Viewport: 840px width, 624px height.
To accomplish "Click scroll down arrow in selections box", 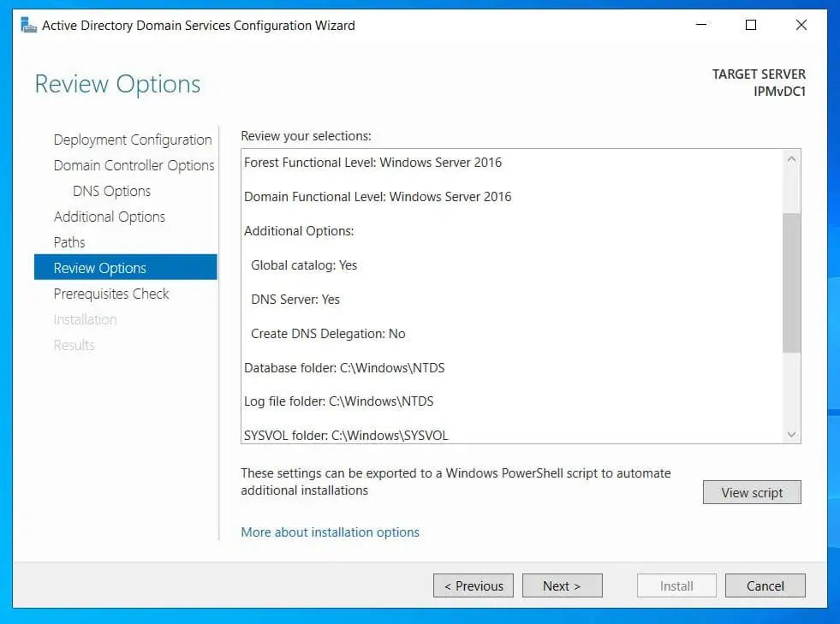I will (x=791, y=434).
